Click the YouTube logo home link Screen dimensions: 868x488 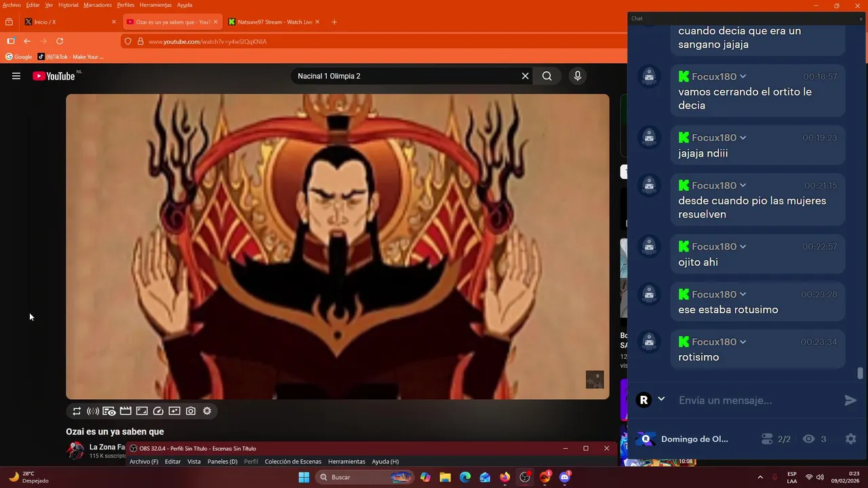(x=54, y=76)
